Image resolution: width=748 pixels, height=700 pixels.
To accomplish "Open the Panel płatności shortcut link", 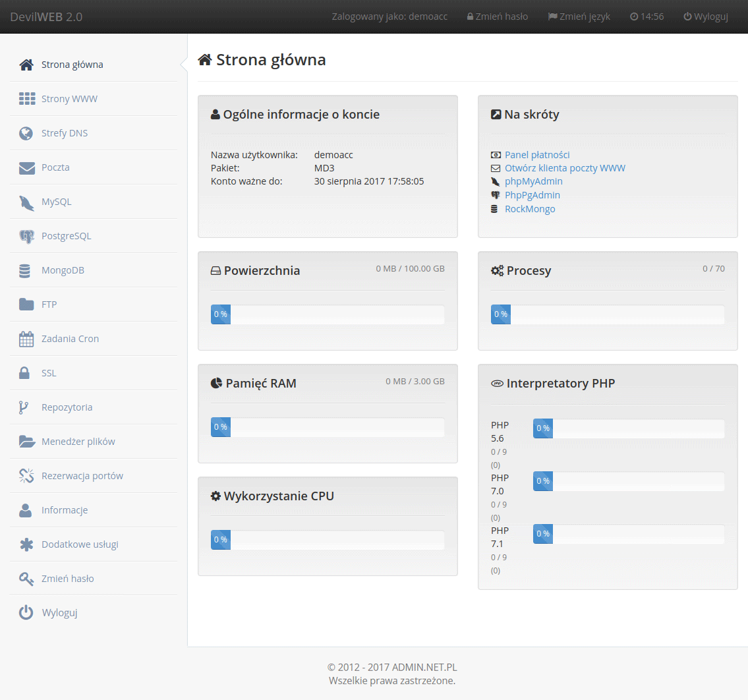I will pos(537,155).
